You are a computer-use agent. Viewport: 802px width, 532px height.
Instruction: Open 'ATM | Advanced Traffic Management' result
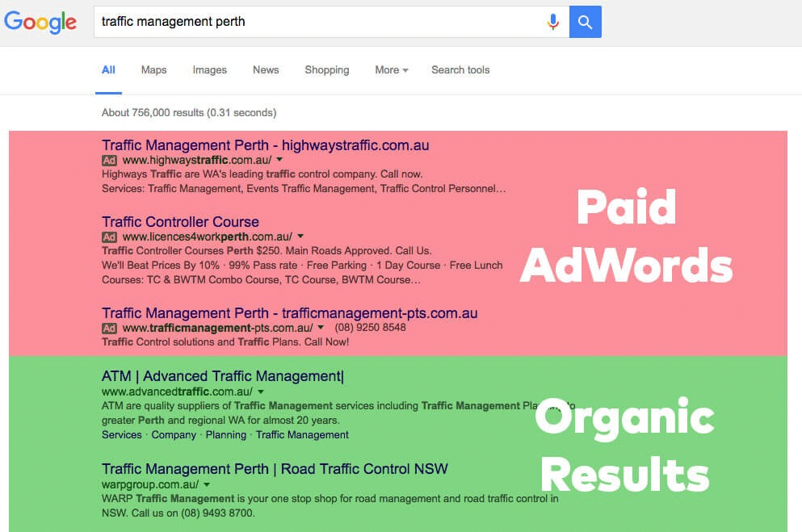tap(223, 377)
